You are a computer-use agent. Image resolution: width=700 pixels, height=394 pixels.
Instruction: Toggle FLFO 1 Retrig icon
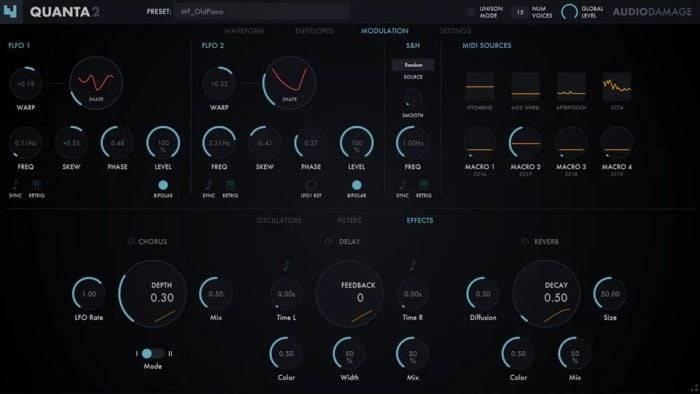click(x=37, y=185)
